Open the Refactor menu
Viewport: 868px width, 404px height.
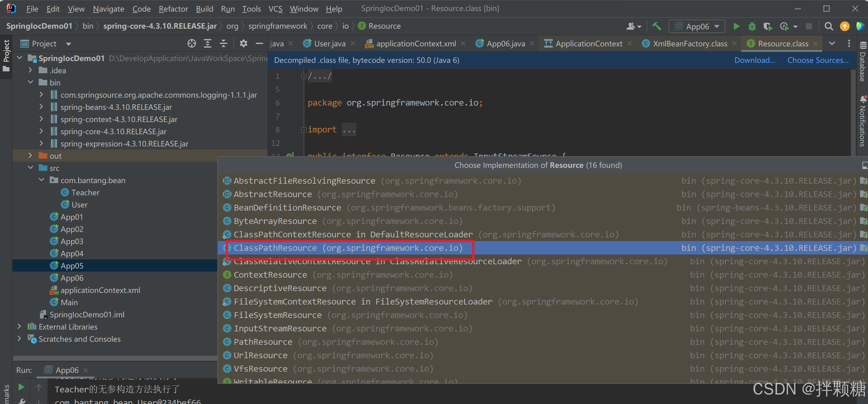(173, 9)
